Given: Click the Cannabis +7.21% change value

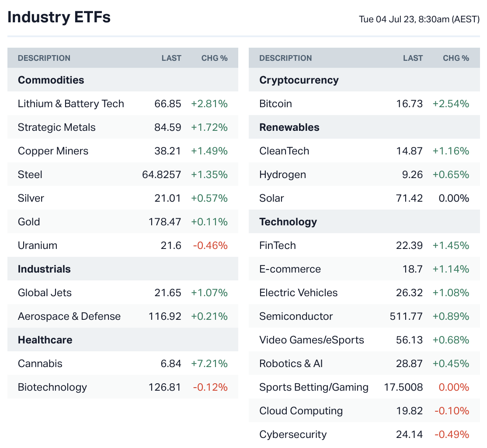Looking at the screenshot, I should point(209,364).
